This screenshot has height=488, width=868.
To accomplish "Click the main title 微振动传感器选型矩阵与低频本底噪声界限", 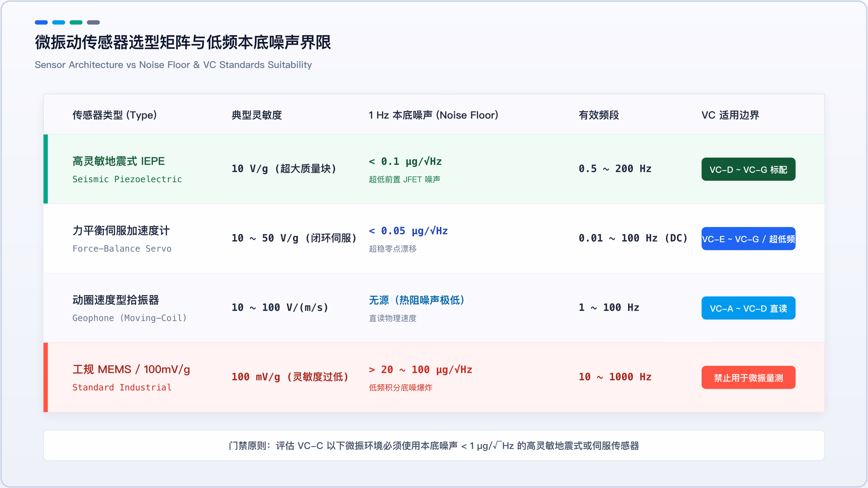I will click(183, 43).
